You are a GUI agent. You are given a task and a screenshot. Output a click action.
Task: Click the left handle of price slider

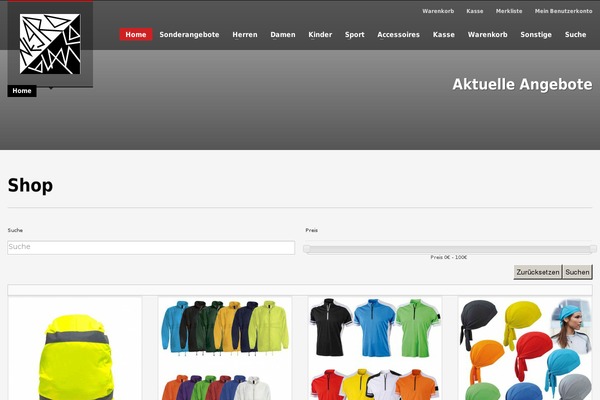(x=307, y=249)
